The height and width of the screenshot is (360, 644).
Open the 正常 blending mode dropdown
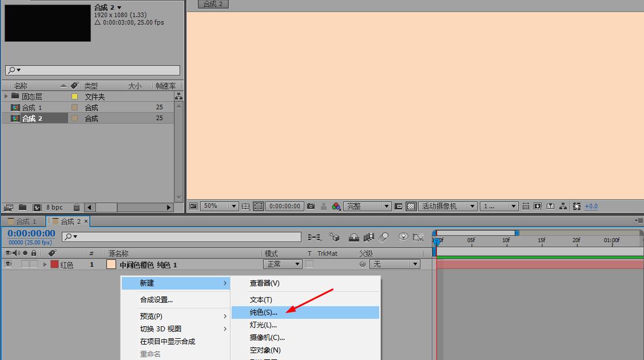click(282, 264)
